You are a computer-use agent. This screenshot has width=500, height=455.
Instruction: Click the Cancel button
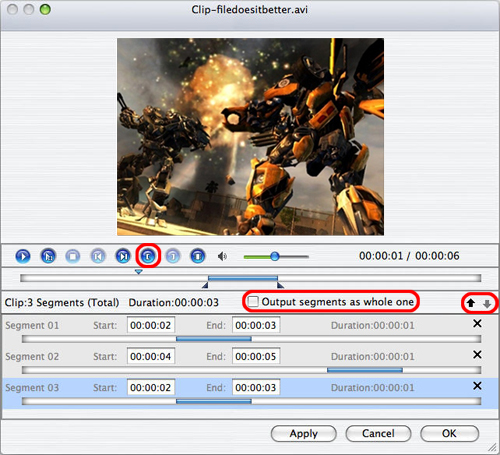click(x=378, y=434)
